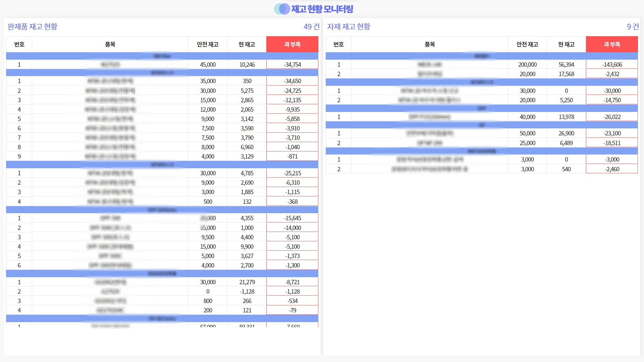Screen dimensions: 644x362
Task: Select the 자재 재고 현황 panel heading
Action: click(x=348, y=26)
